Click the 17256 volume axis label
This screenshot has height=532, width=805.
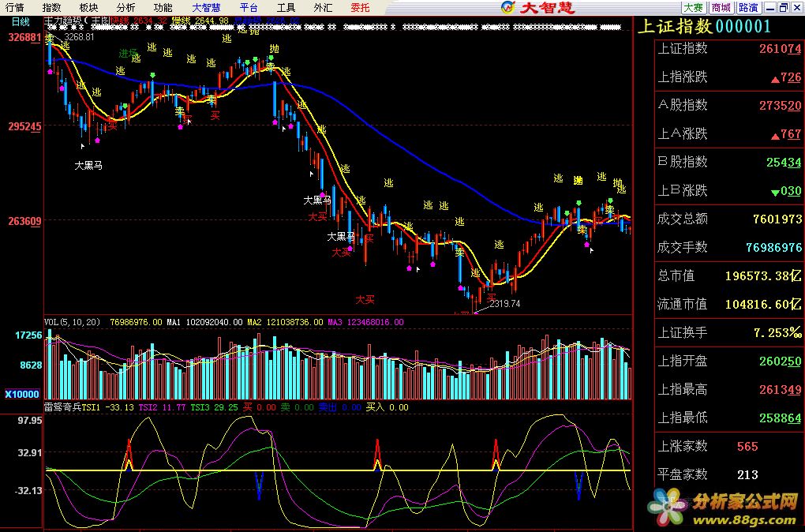point(28,335)
